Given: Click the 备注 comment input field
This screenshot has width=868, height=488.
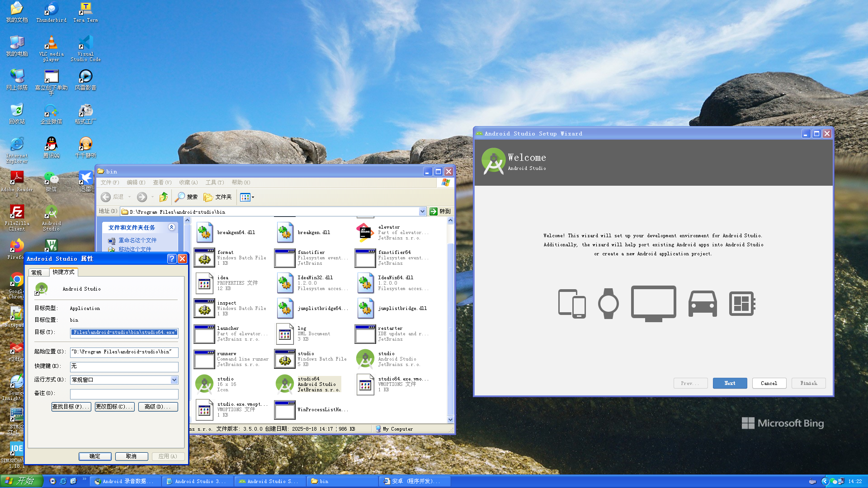Looking at the screenshot, I should tap(124, 394).
